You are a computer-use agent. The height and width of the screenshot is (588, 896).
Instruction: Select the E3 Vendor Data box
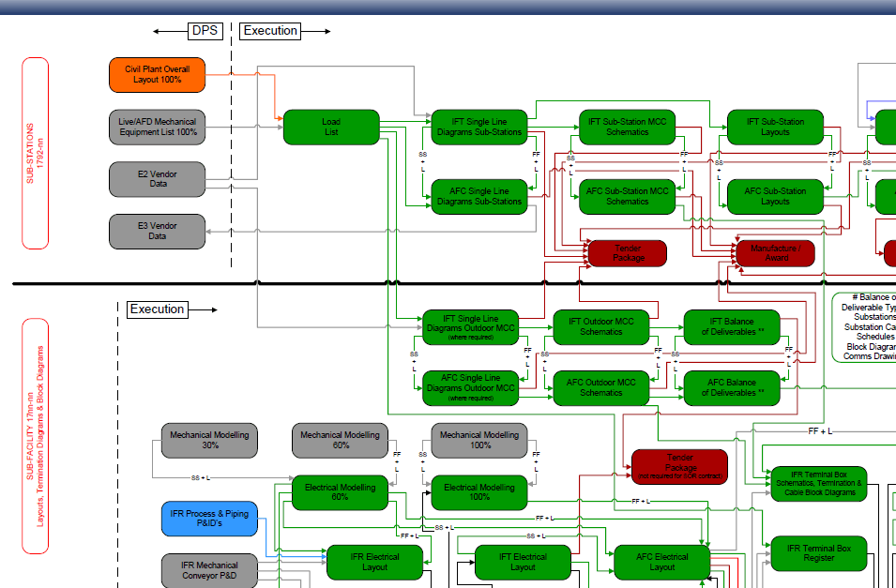[x=157, y=232]
